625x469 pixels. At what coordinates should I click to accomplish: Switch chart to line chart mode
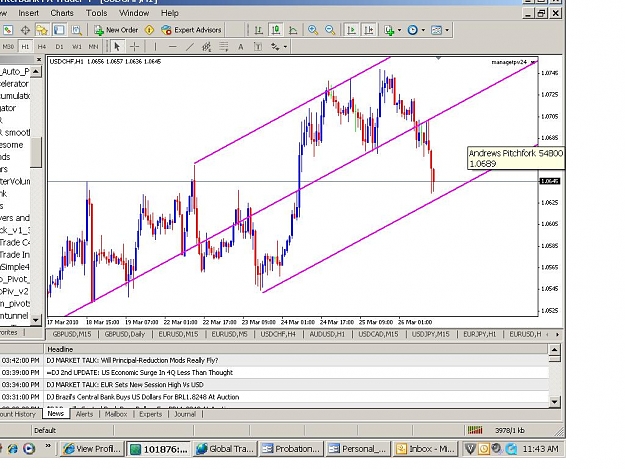coord(293,30)
